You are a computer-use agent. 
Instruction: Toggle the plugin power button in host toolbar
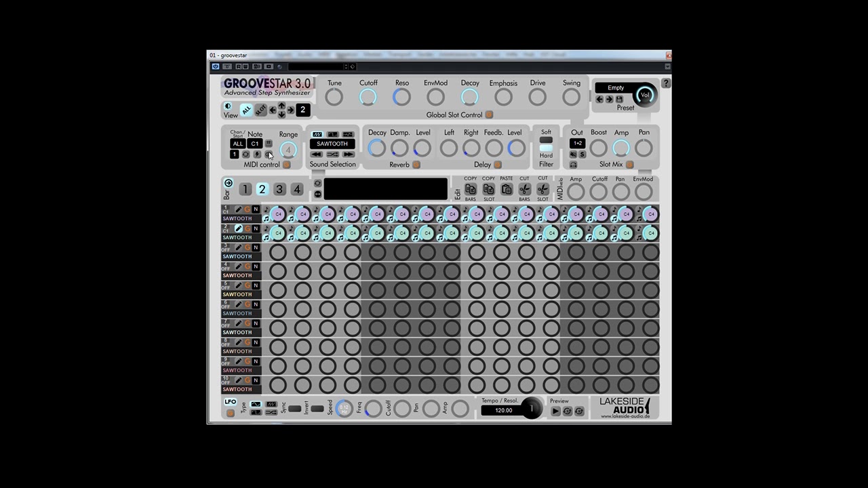point(215,66)
